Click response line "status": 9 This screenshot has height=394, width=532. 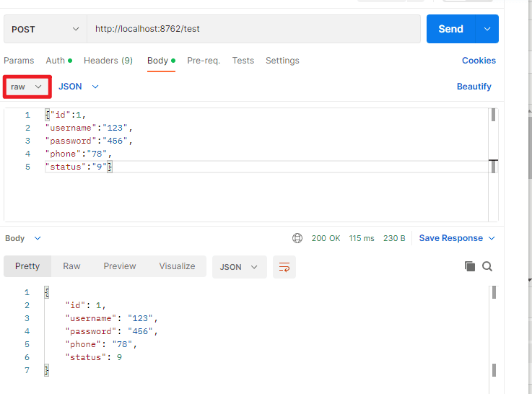[94, 357]
